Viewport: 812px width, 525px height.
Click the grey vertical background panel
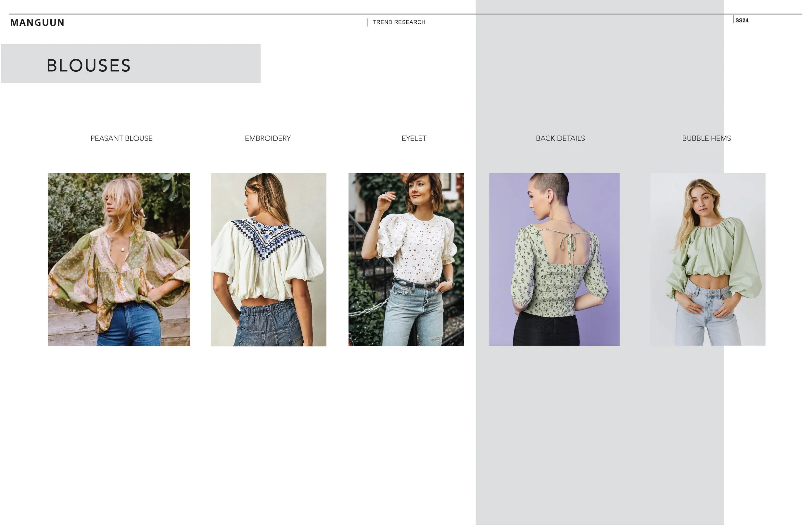click(599, 426)
